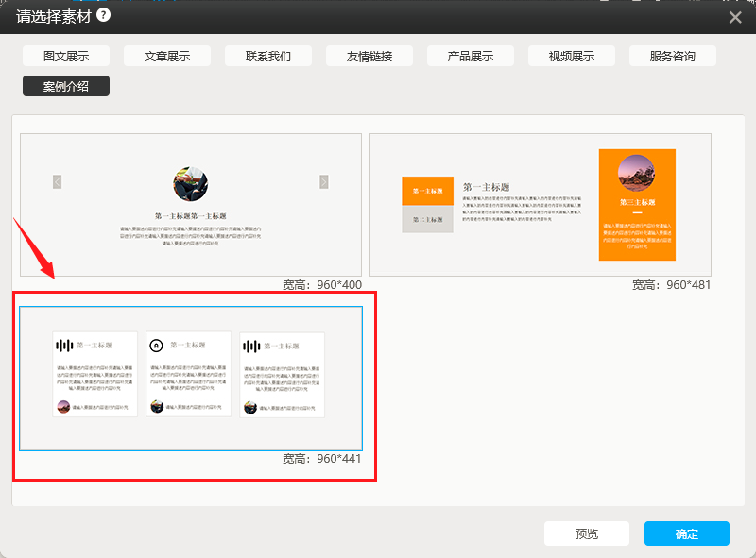
Task: Click circular avatar photo in carousel template
Action: pyautogui.click(x=191, y=184)
